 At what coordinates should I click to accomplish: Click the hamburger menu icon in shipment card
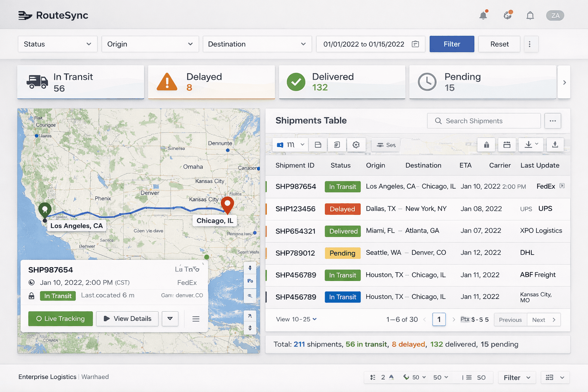196,319
